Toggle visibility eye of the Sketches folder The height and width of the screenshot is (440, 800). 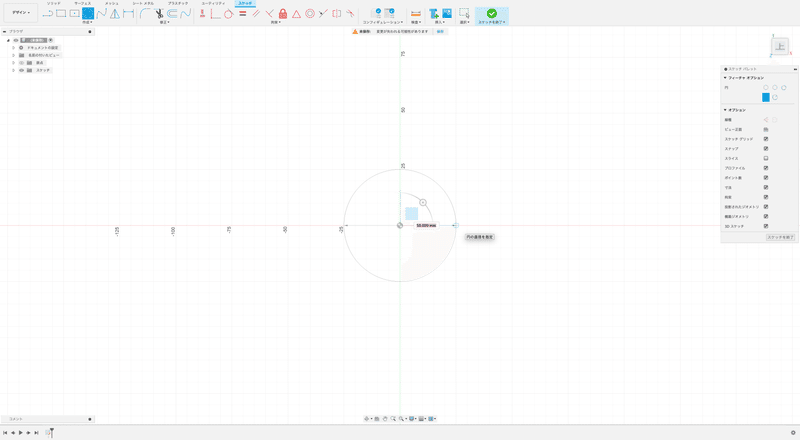(x=21, y=70)
